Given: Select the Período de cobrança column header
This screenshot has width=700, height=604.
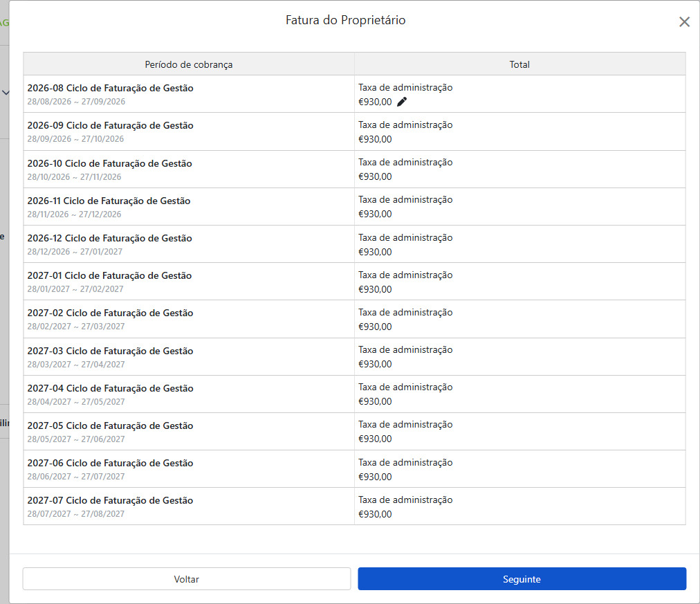Looking at the screenshot, I should [189, 64].
